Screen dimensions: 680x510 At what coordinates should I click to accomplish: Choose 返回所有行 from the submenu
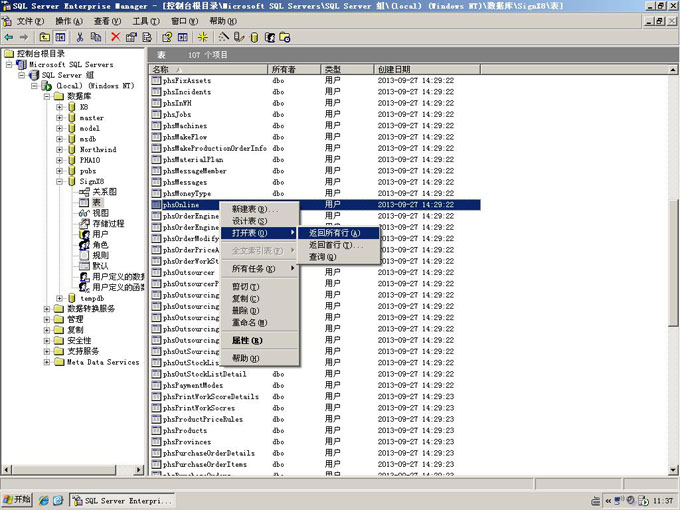[x=334, y=233]
